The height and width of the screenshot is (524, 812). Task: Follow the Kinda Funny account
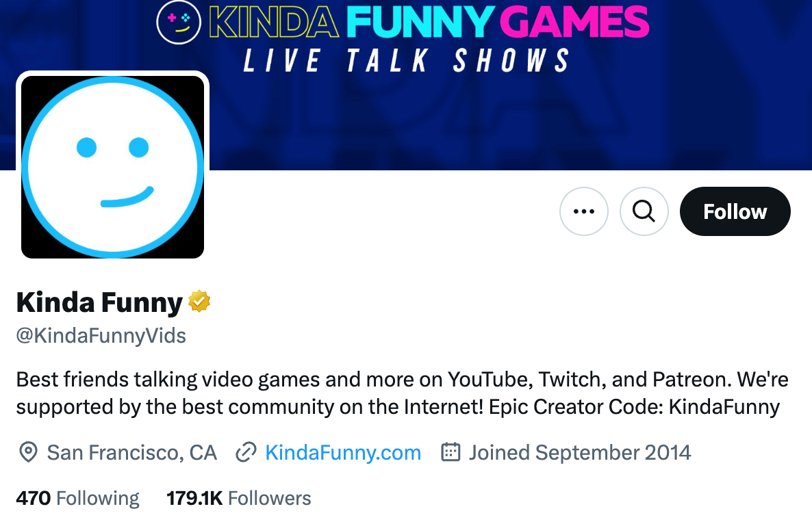[x=735, y=211]
